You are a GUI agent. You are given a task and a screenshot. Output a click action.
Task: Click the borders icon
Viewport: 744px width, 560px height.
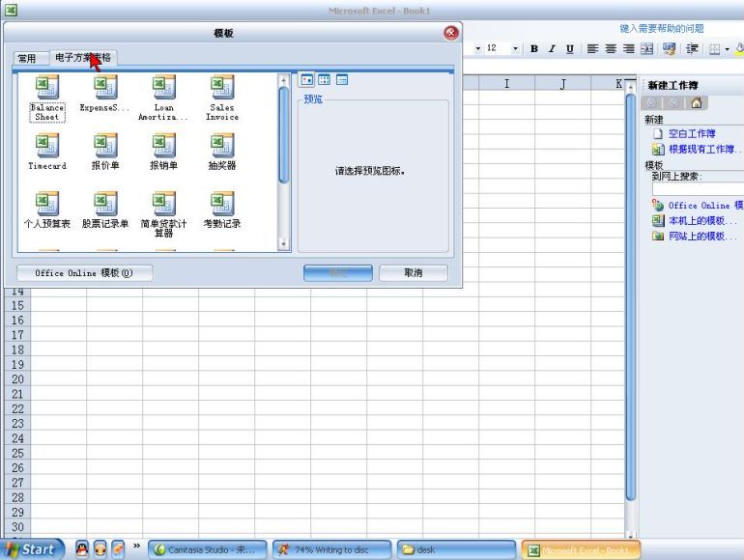point(715,49)
